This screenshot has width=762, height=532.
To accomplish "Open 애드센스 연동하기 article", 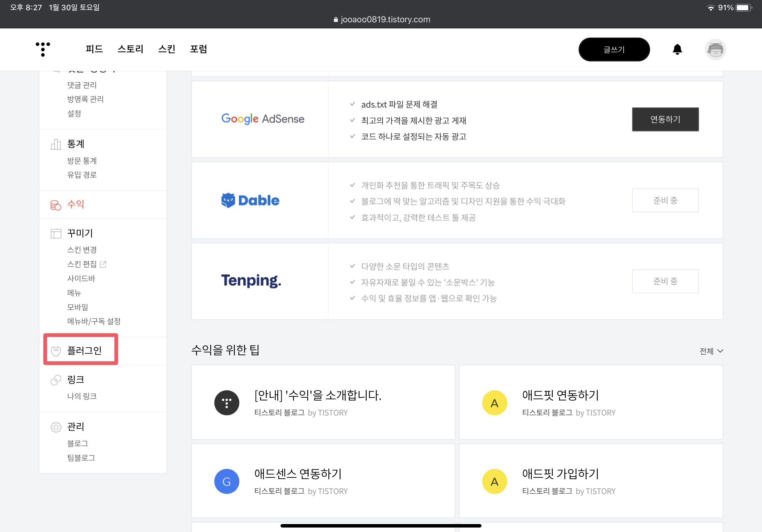I will [x=323, y=481].
